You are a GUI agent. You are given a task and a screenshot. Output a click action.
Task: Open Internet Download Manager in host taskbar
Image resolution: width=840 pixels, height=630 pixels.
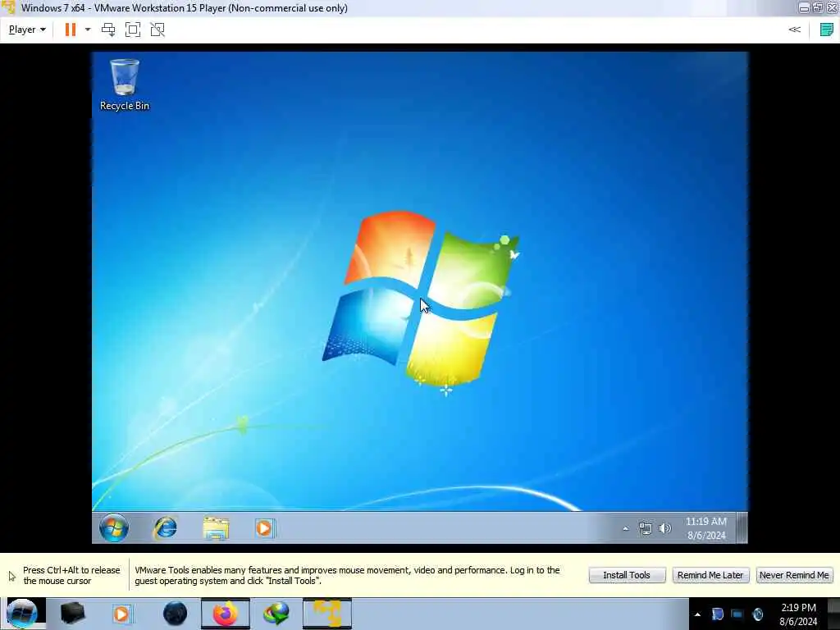(x=276, y=614)
